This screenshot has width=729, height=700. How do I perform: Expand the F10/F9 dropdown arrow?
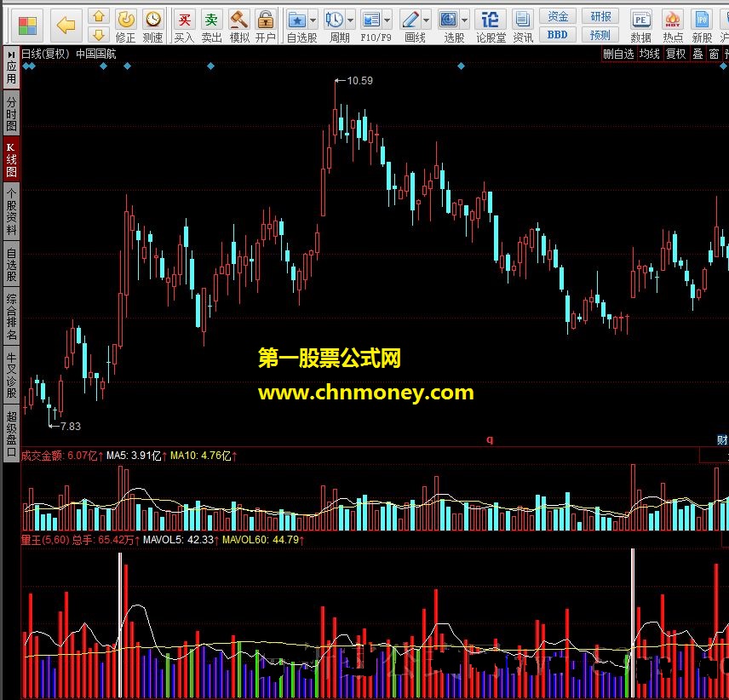click(x=387, y=20)
